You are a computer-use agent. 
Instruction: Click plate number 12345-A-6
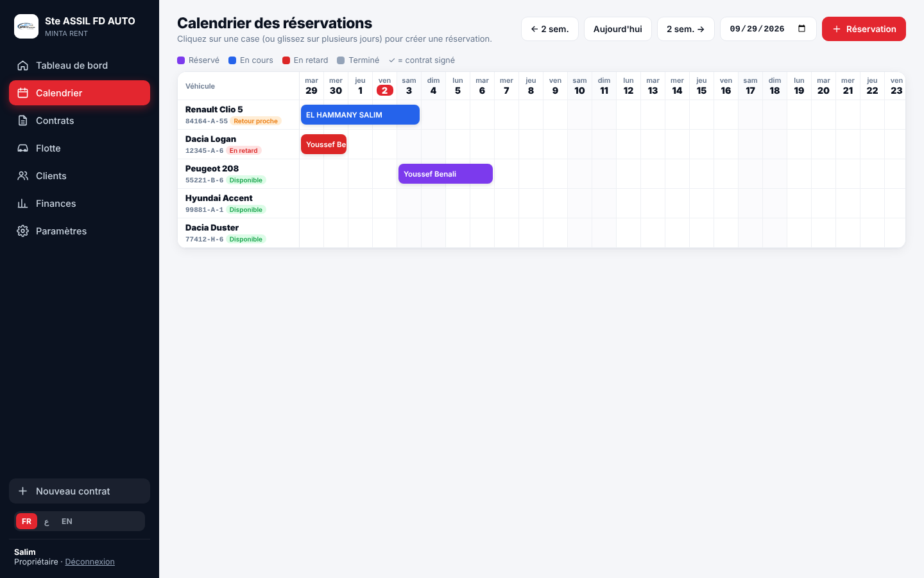pos(204,151)
